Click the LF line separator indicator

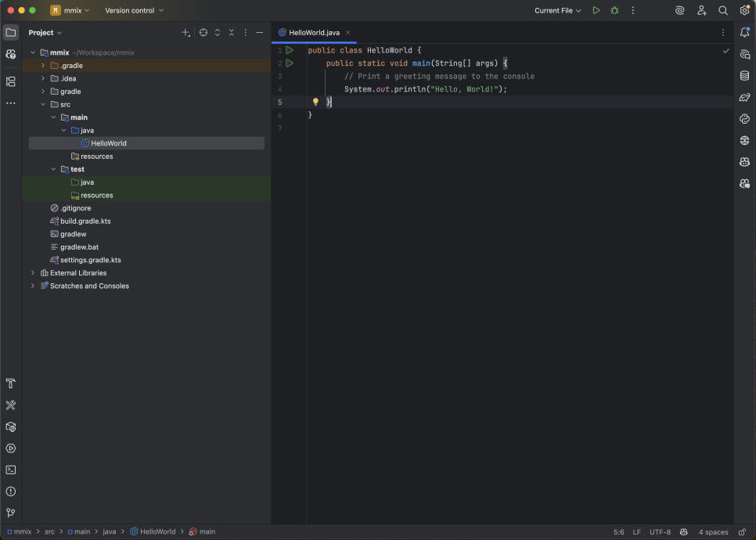point(636,532)
